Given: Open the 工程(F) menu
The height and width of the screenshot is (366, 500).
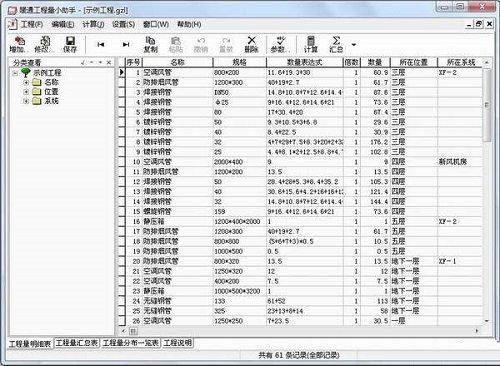Looking at the screenshot, I should pyautogui.click(x=32, y=24).
